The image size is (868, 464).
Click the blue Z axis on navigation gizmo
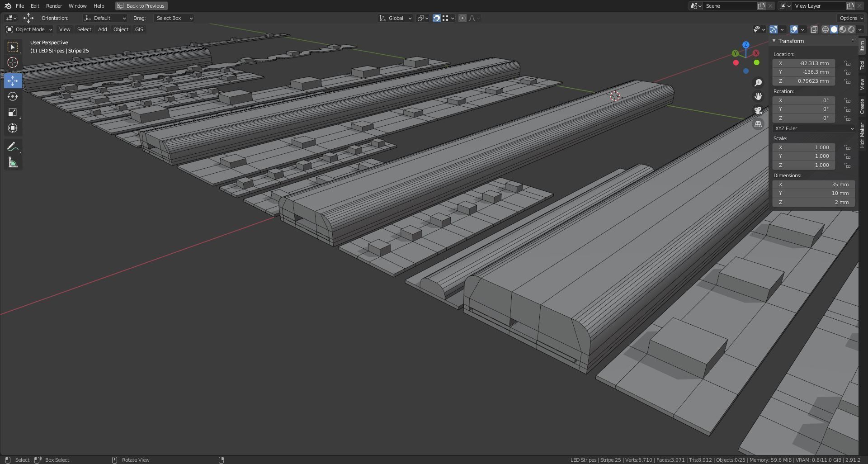click(x=746, y=45)
